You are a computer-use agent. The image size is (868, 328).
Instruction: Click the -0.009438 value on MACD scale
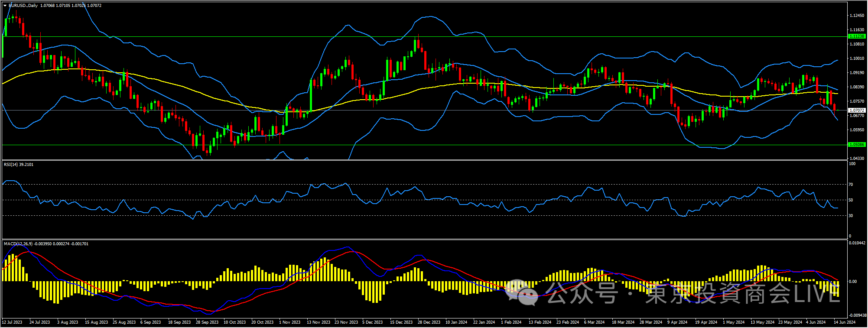coord(857,315)
